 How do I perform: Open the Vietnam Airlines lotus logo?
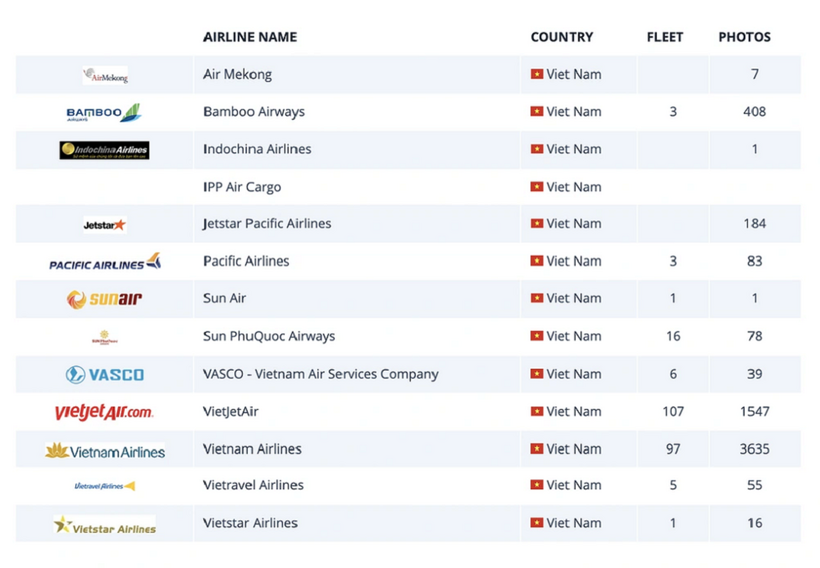pos(105,450)
